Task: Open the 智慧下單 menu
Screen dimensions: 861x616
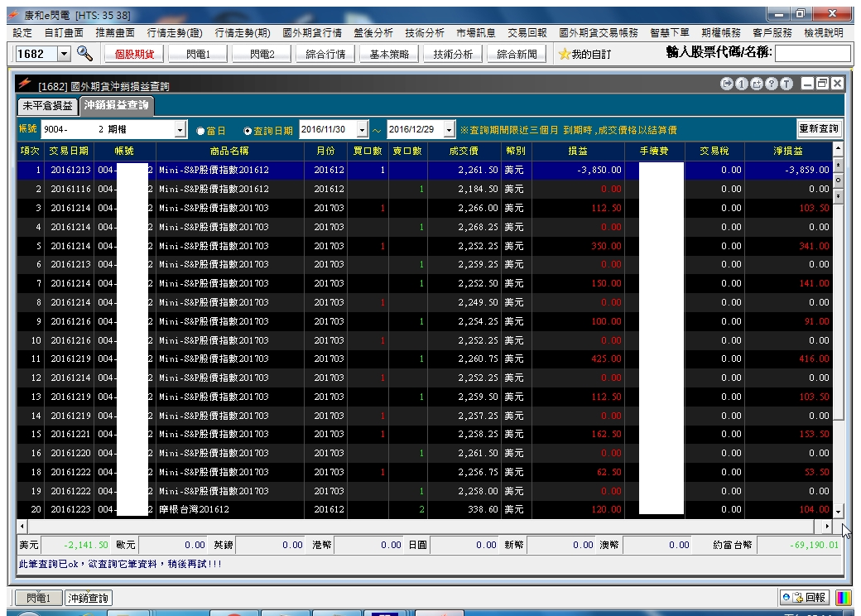Action: [x=670, y=33]
